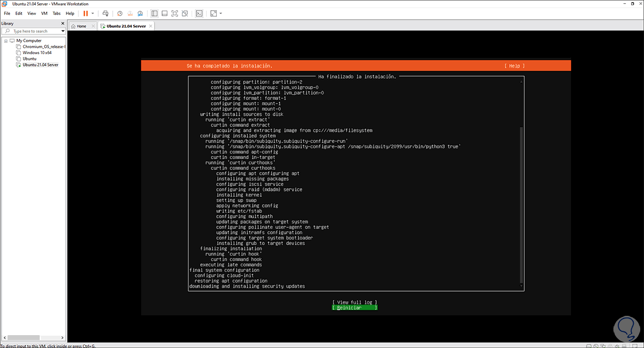Click the 'installing grub to target devices' line
Screen dimensions: 644x348
pyautogui.click(x=260, y=243)
